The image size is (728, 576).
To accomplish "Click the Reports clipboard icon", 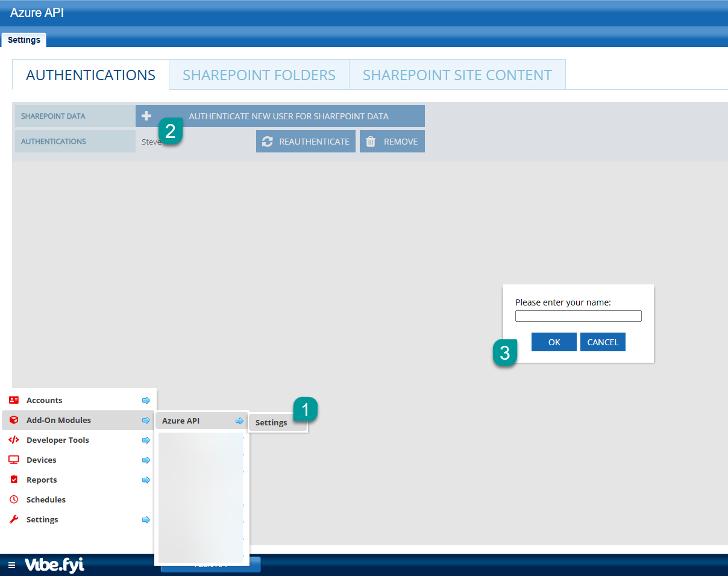I will click(14, 480).
